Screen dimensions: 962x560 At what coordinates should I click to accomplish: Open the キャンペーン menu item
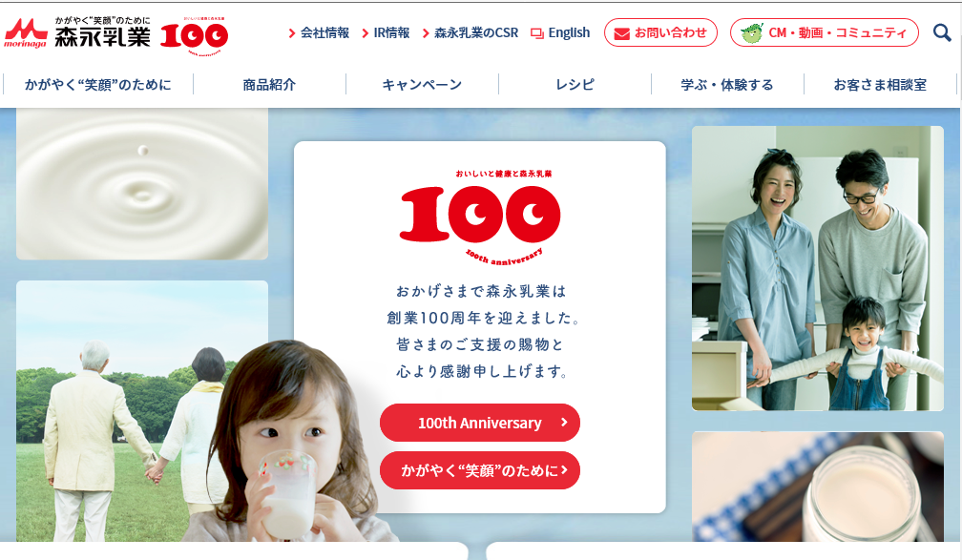coord(422,85)
